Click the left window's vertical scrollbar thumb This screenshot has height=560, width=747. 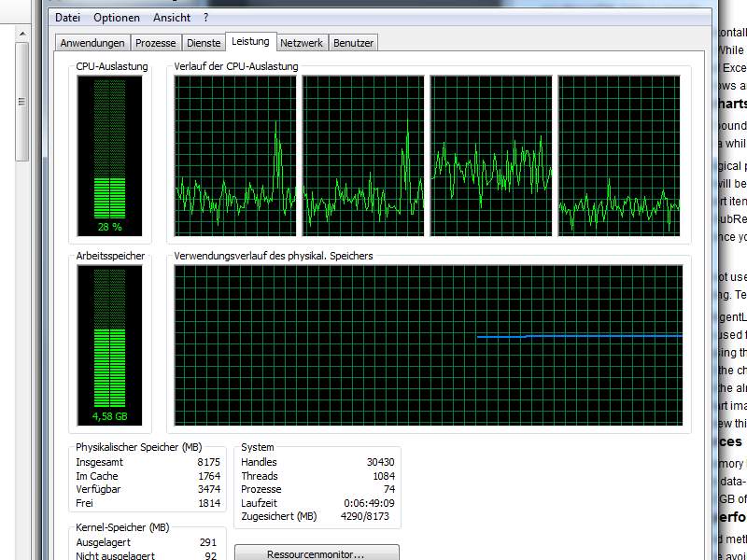[21, 102]
